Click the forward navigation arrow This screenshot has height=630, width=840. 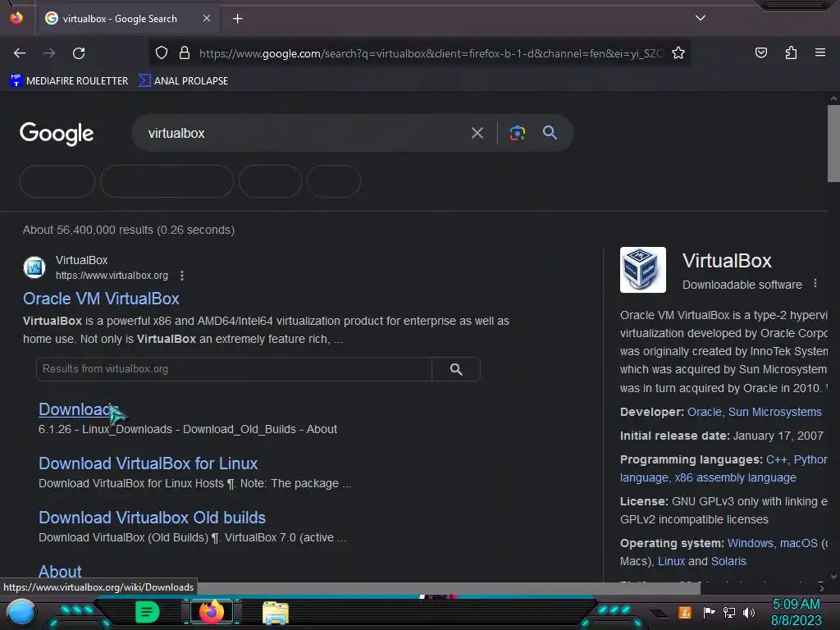[49, 53]
